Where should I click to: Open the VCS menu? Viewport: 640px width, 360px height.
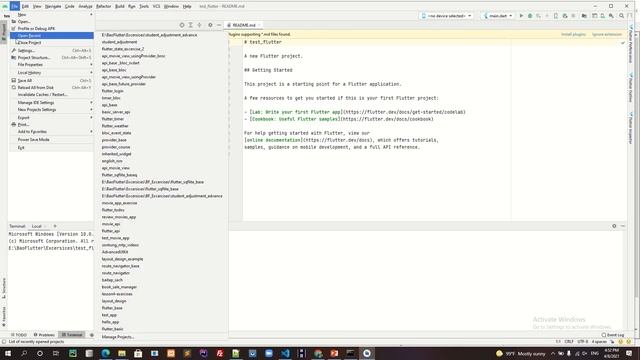tap(156, 6)
